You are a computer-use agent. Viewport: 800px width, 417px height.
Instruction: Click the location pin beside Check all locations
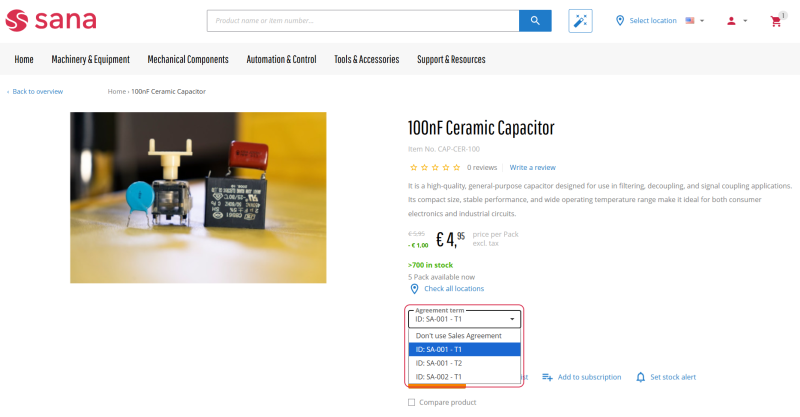click(414, 288)
